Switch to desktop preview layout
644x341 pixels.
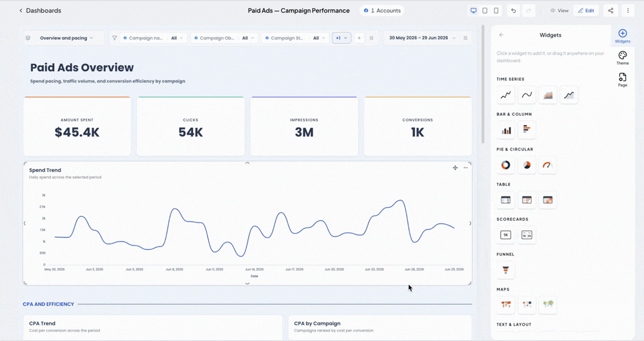[474, 11]
